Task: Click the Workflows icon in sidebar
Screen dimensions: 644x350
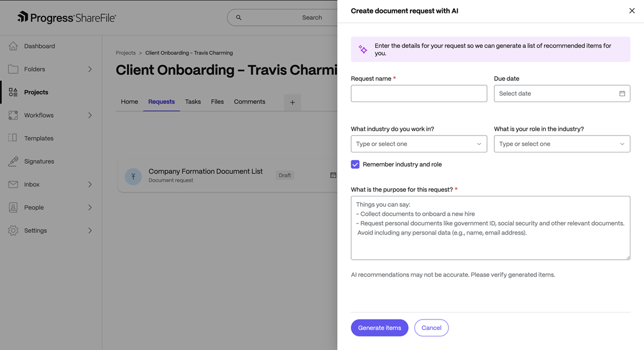Action: 13,115
